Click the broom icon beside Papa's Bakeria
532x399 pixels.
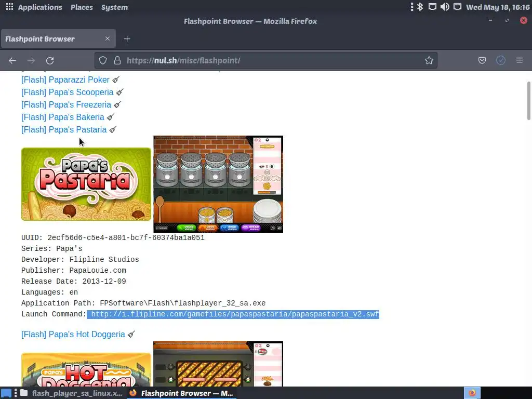click(x=111, y=117)
